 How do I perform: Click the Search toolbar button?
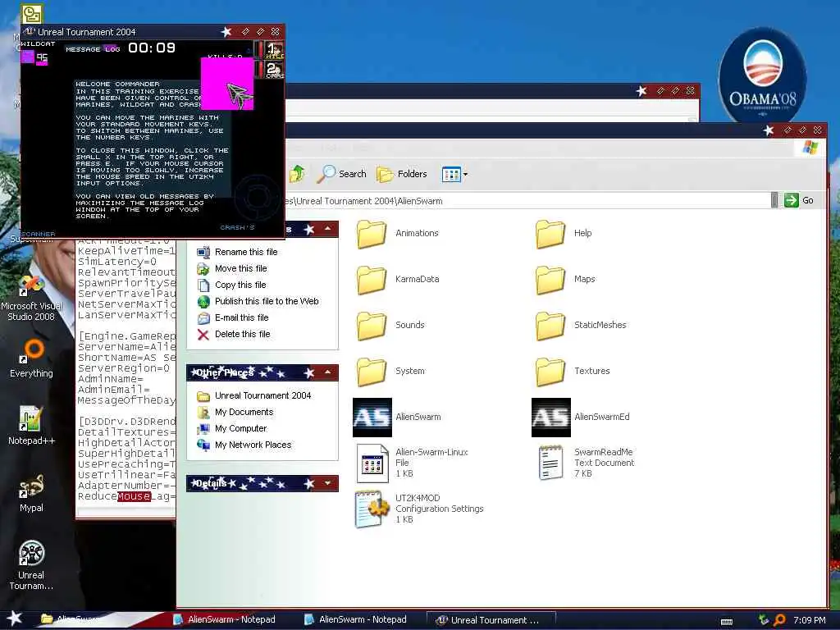click(342, 174)
